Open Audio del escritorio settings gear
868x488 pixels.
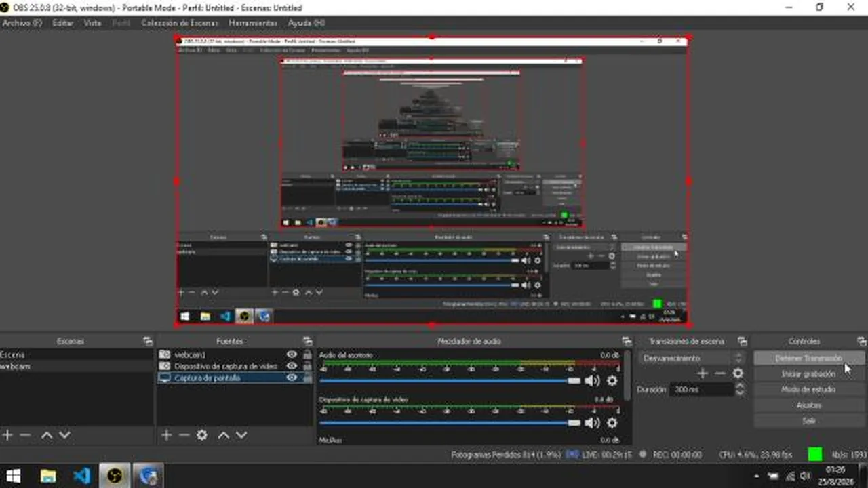tap(612, 381)
